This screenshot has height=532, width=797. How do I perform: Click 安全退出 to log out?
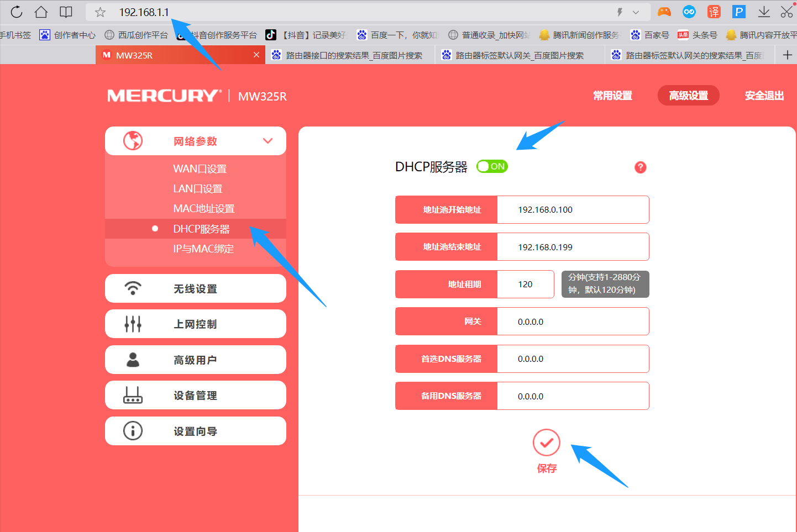(764, 96)
